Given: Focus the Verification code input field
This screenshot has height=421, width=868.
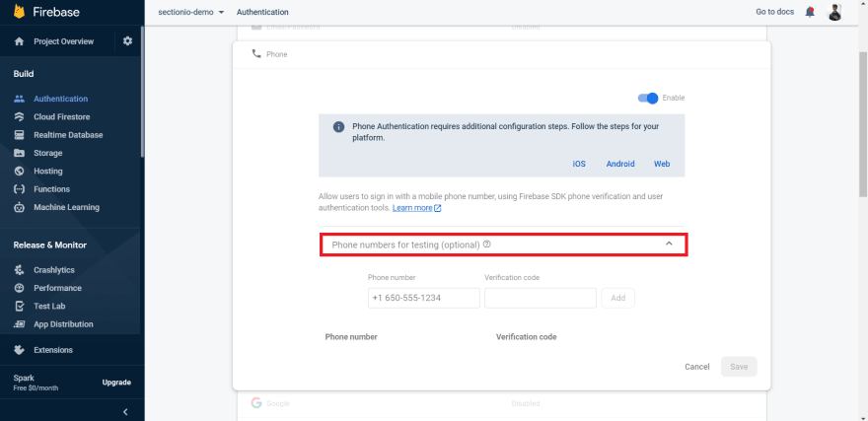Looking at the screenshot, I should (x=541, y=298).
